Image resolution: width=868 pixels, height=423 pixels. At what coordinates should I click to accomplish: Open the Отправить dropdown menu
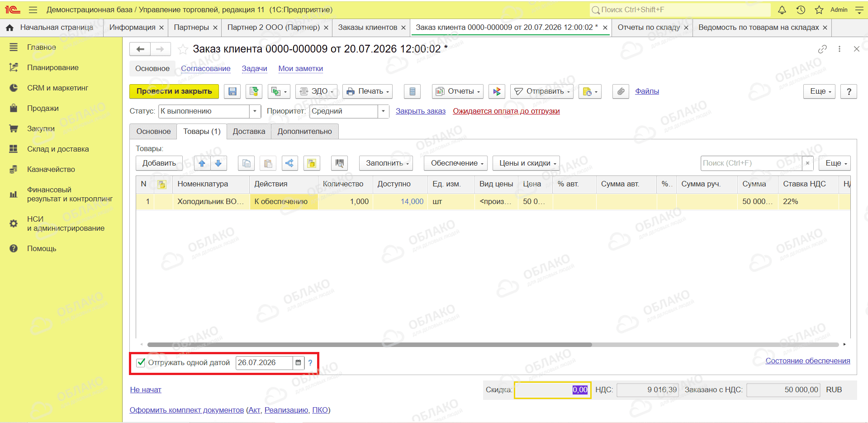[542, 91]
